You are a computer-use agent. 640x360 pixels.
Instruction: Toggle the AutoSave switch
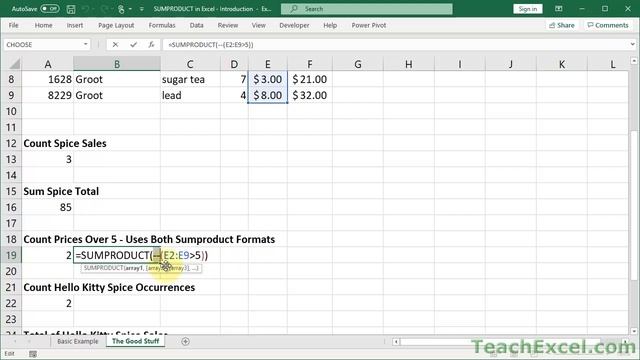50,9
